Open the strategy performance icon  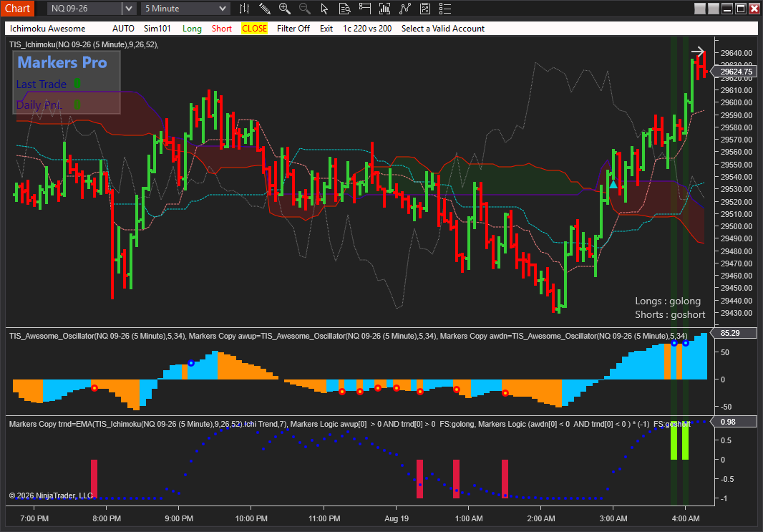[x=425, y=9]
